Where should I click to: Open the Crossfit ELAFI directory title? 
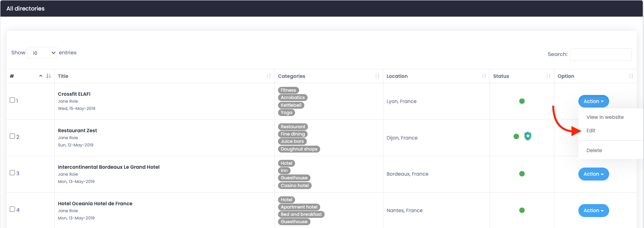coord(74,94)
